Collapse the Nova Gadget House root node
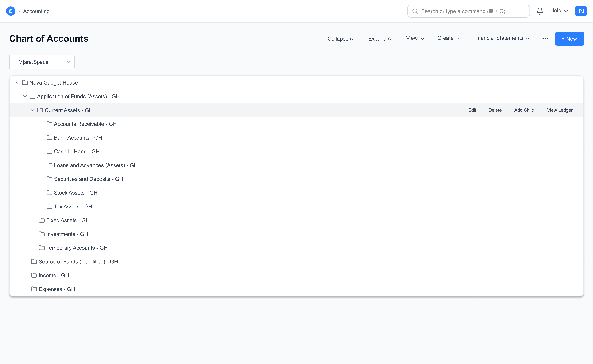 pos(17,83)
